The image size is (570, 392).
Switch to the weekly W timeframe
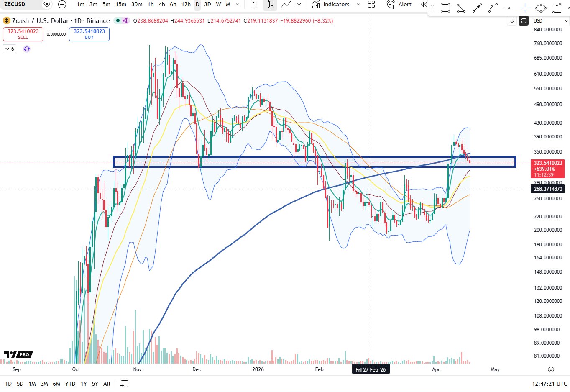click(218, 4)
